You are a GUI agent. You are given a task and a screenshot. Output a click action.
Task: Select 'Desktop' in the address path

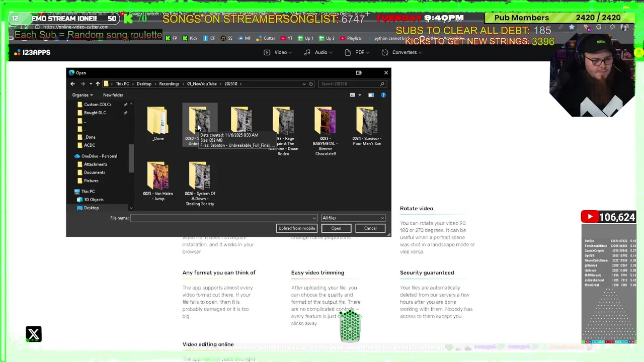click(x=144, y=84)
